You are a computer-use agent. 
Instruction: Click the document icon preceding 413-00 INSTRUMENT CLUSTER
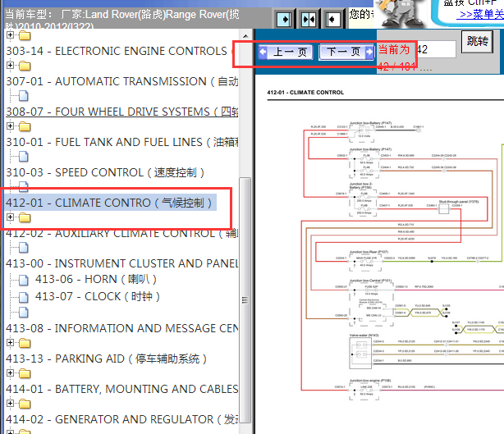(24, 248)
